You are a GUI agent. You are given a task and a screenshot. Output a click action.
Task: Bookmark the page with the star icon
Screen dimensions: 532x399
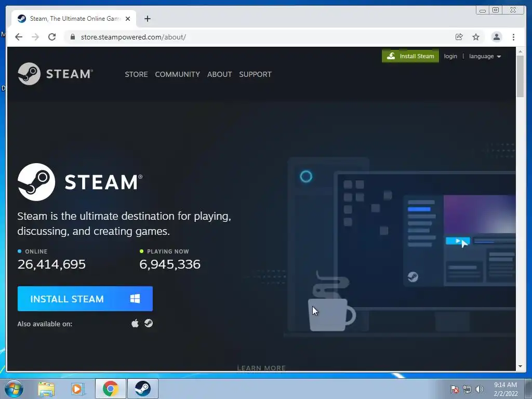point(476,37)
